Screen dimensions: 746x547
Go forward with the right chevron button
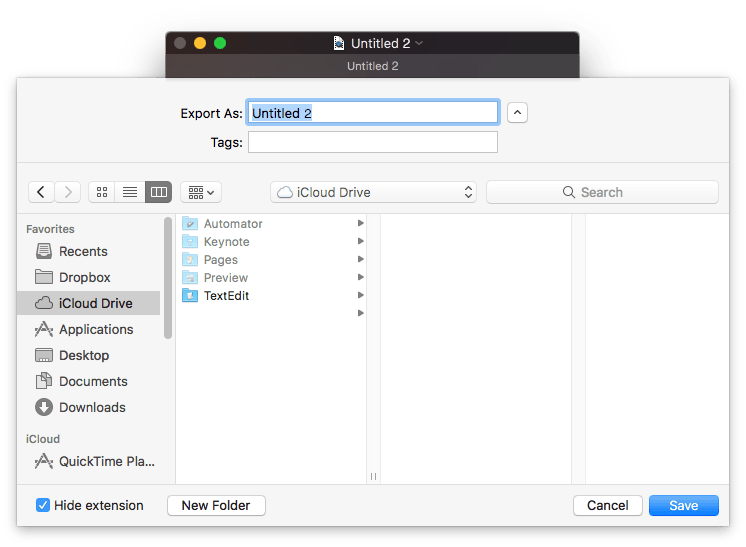68,192
